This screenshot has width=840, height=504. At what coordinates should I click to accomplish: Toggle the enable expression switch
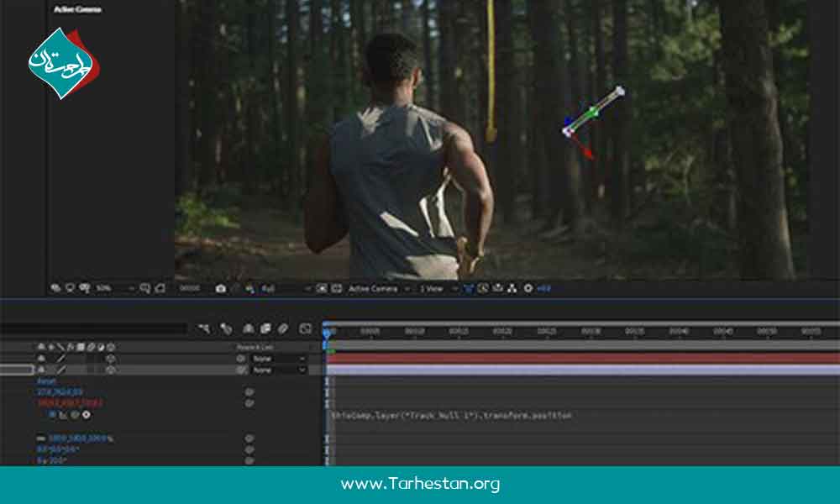point(52,414)
